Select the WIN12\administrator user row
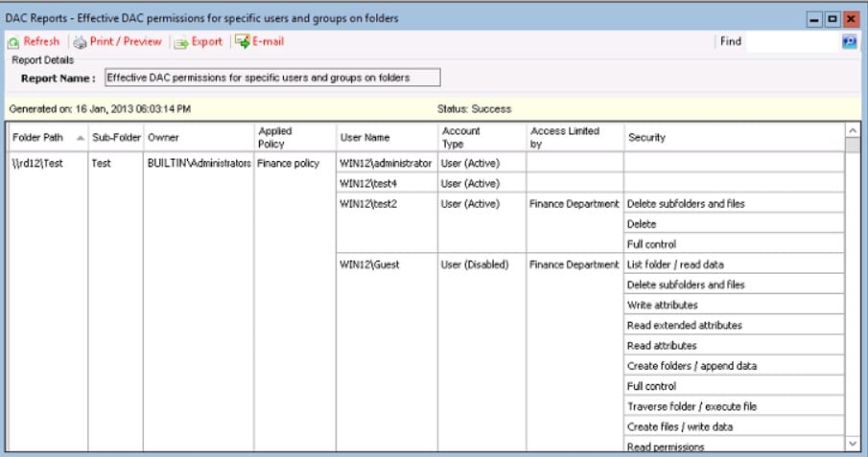This screenshot has height=457, width=868. pos(386,163)
